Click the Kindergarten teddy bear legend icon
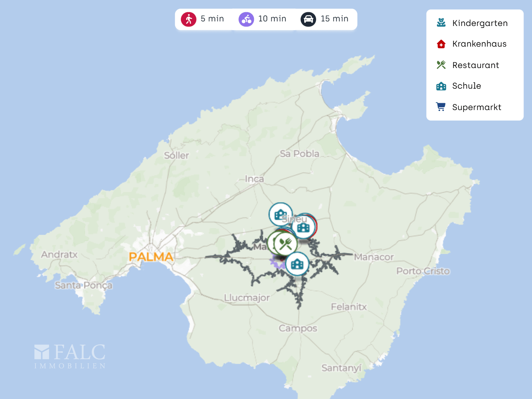The height and width of the screenshot is (399, 532). click(441, 23)
